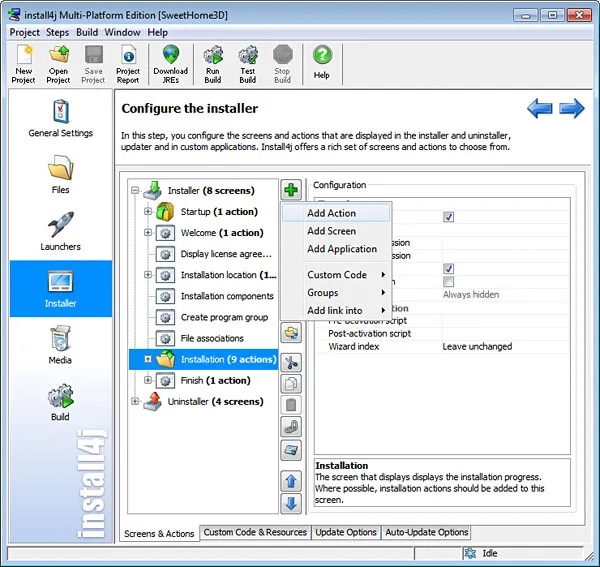
Task: Click the Wizard index Leave unchanged value
Action: (477, 347)
